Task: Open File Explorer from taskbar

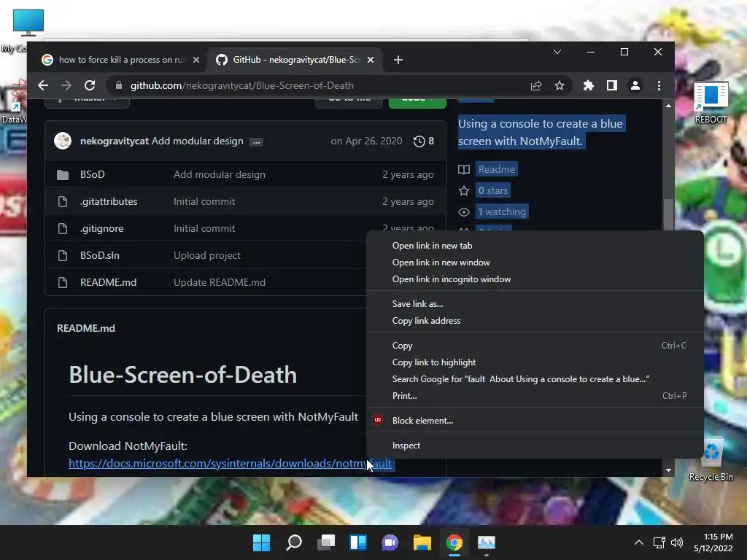Action: click(422, 542)
